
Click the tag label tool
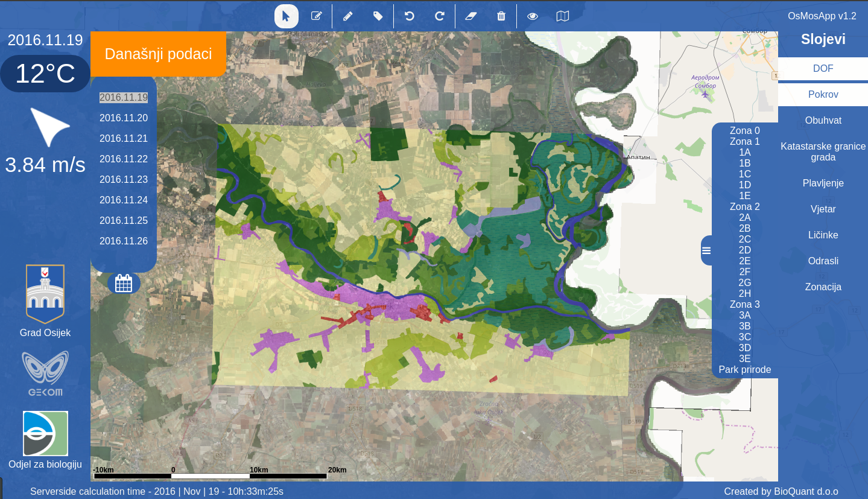[x=378, y=16]
